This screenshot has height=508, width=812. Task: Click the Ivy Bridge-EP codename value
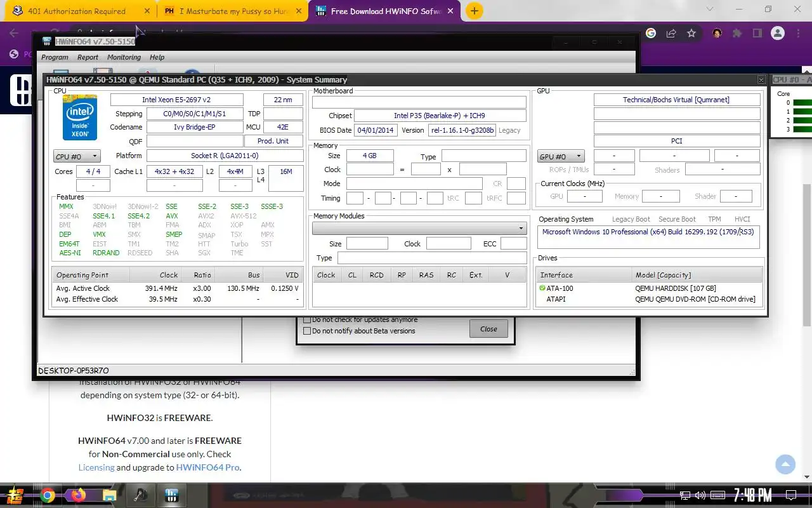coord(194,127)
